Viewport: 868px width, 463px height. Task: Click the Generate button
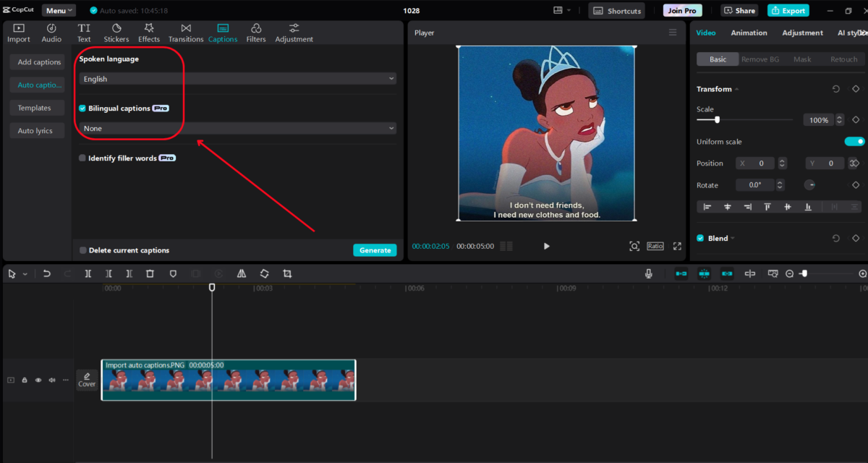(x=375, y=250)
